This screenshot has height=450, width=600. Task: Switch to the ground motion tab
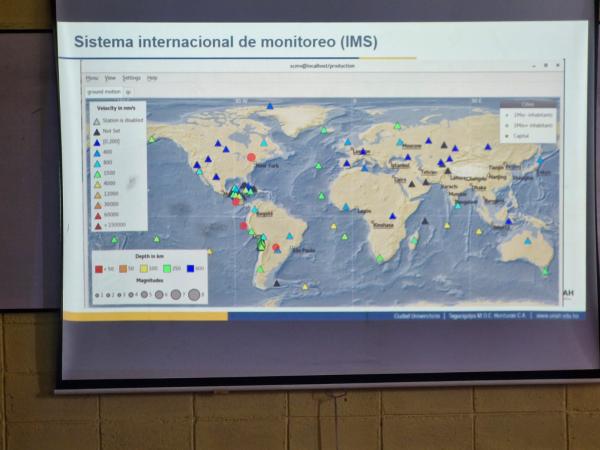[103, 91]
